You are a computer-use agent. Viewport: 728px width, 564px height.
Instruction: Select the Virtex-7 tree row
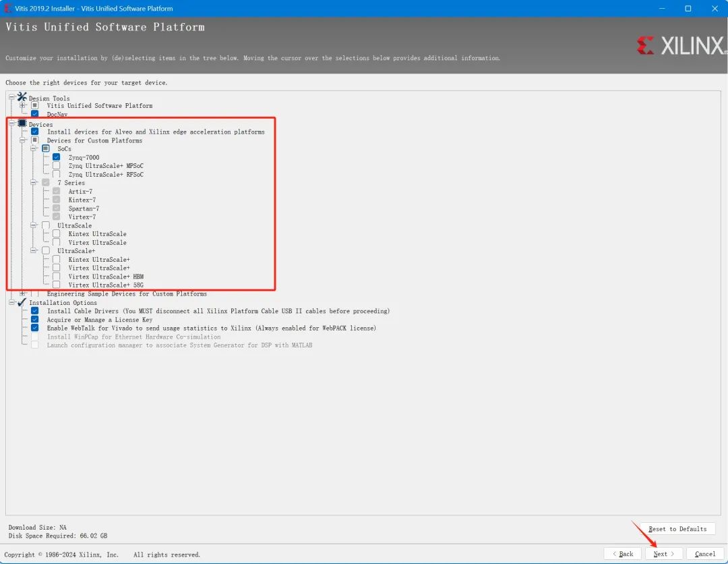[x=82, y=217]
